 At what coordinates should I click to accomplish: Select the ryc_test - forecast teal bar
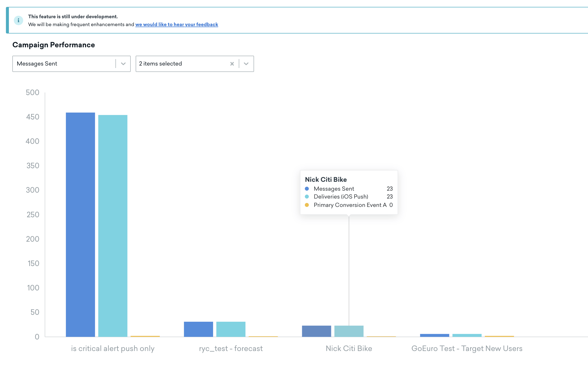(x=231, y=329)
